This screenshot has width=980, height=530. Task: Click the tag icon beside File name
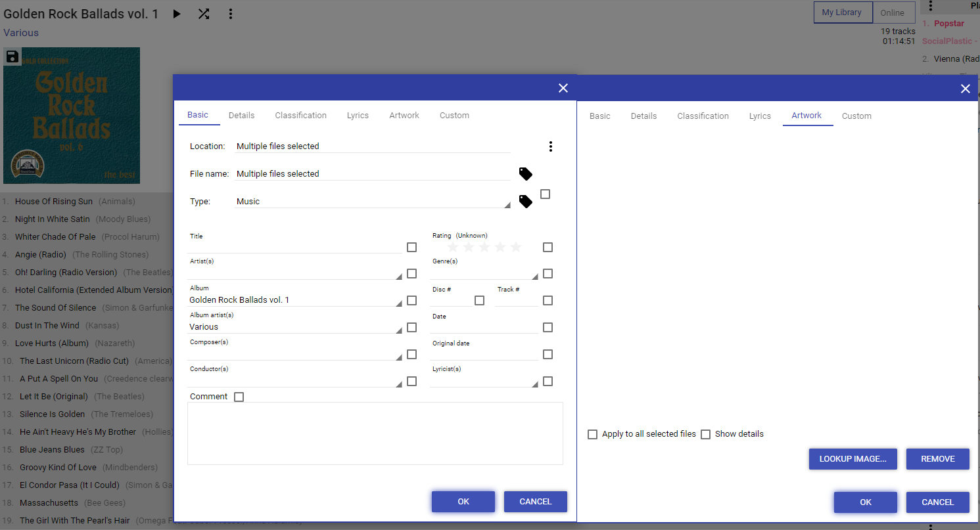tap(525, 174)
